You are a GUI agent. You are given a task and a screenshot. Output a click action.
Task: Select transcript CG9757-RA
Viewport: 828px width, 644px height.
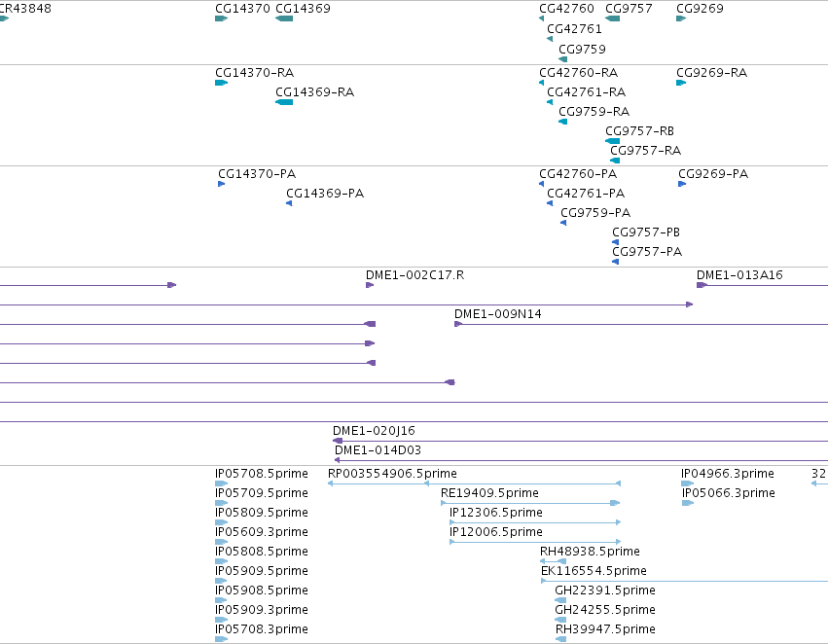(615, 161)
